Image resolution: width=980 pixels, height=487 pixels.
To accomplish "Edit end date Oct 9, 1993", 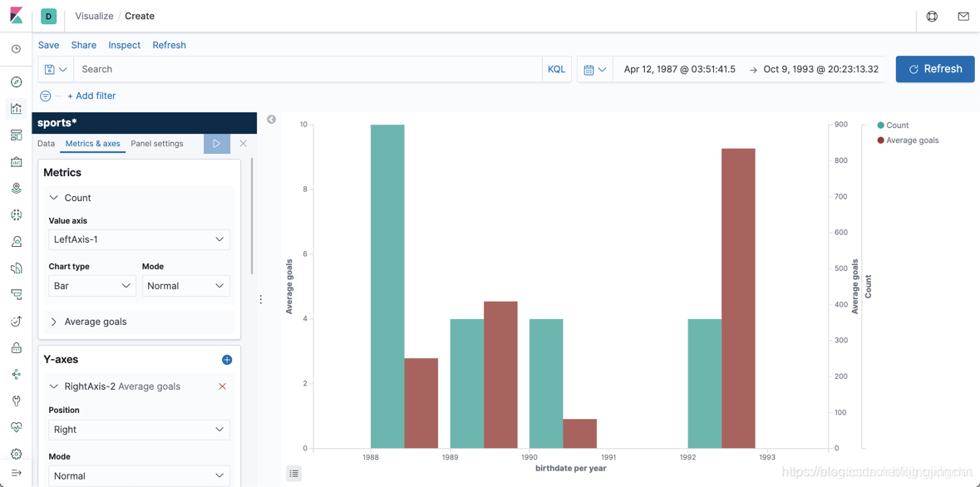I will 821,69.
